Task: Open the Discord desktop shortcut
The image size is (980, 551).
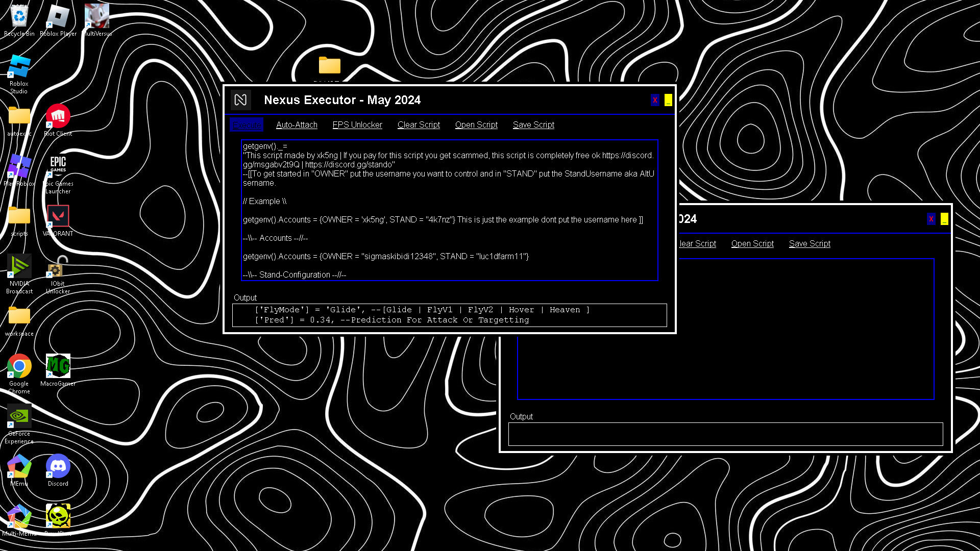Action: [x=58, y=466]
